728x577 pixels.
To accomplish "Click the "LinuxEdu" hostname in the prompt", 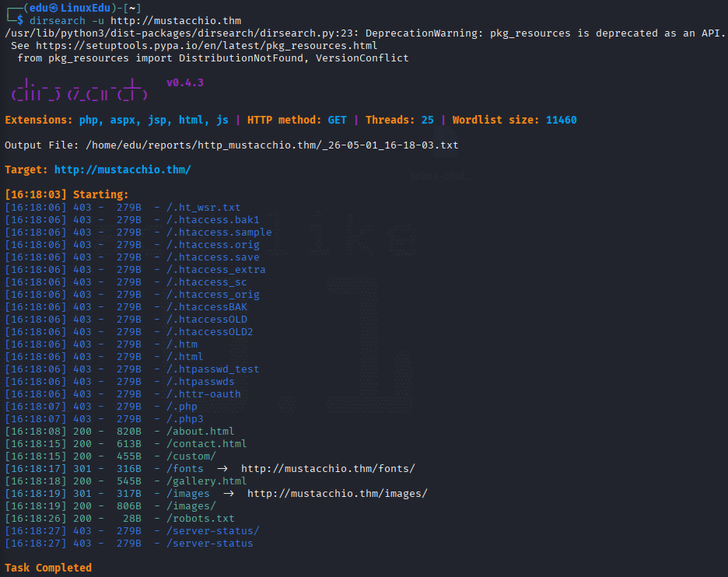I will click(86, 8).
